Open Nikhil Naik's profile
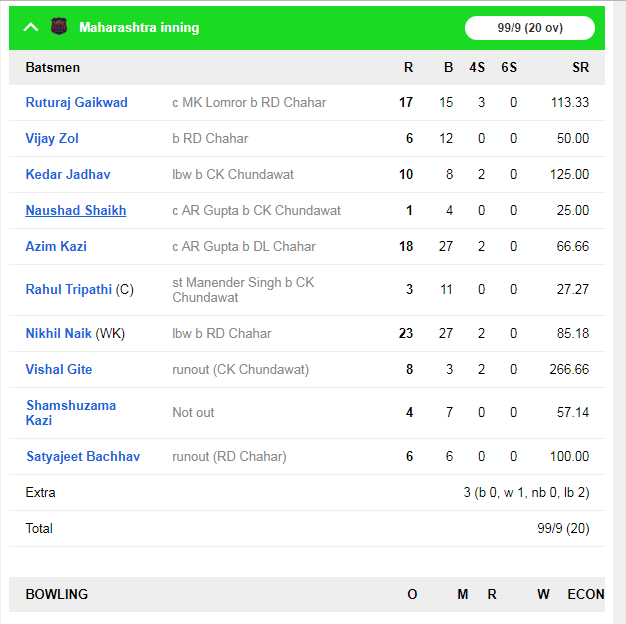626x624 pixels. click(x=58, y=333)
